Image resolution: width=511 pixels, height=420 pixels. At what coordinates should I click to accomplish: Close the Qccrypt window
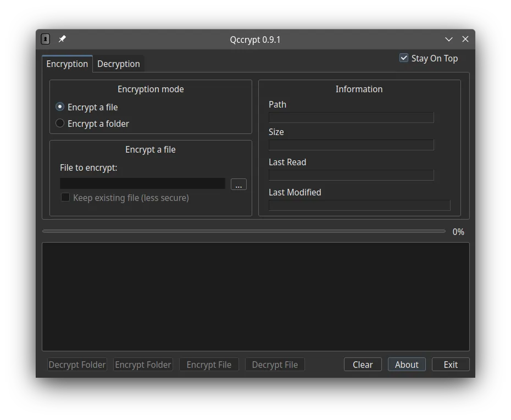[x=465, y=39]
